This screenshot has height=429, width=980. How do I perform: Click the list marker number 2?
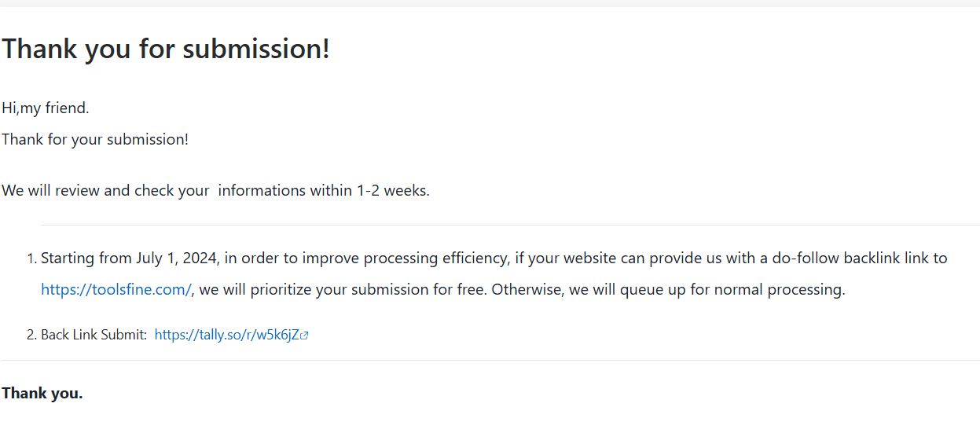(x=32, y=335)
